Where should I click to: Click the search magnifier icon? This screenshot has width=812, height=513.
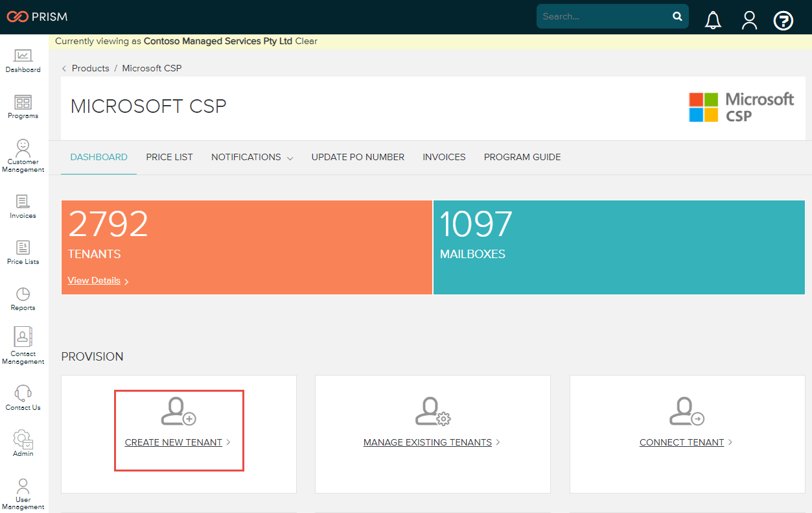tap(677, 16)
